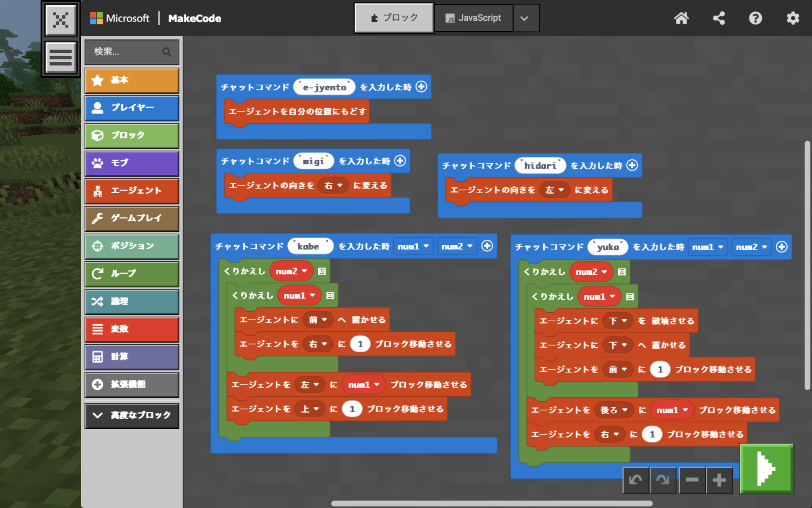Screen dimensions: 812x508
Task: Select エージェントを自分の位置にもどす block
Action: [x=297, y=111]
